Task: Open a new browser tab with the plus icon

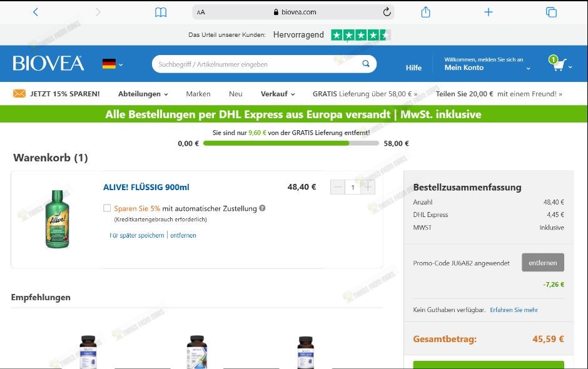Action: 488,11
